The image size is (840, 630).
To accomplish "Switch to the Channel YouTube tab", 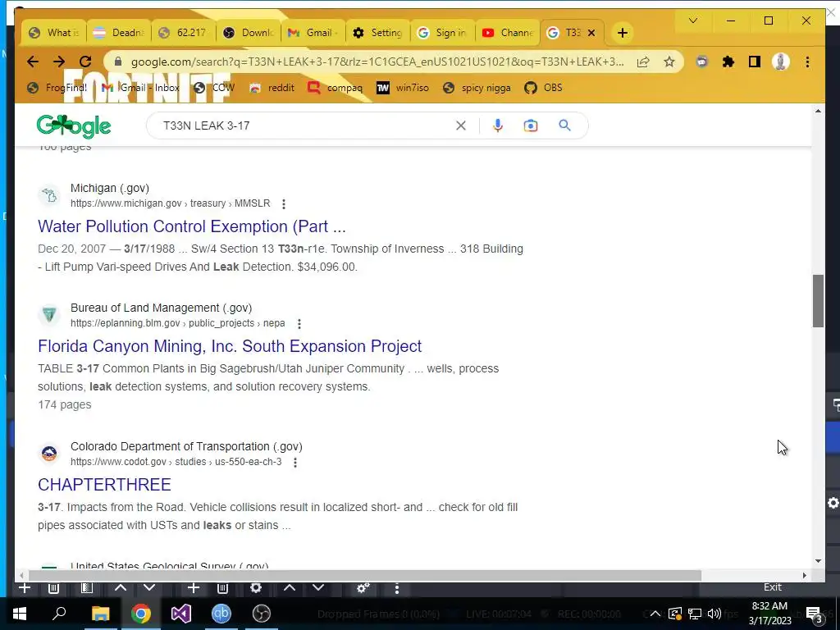I will [x=507, y=33].
